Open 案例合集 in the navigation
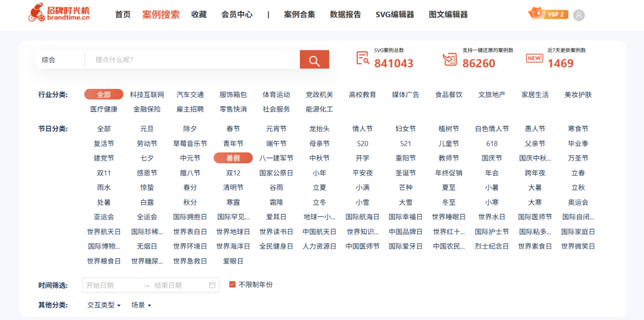Image resolution: width=644 pixels, height=320 pixels. click(300, 14)
